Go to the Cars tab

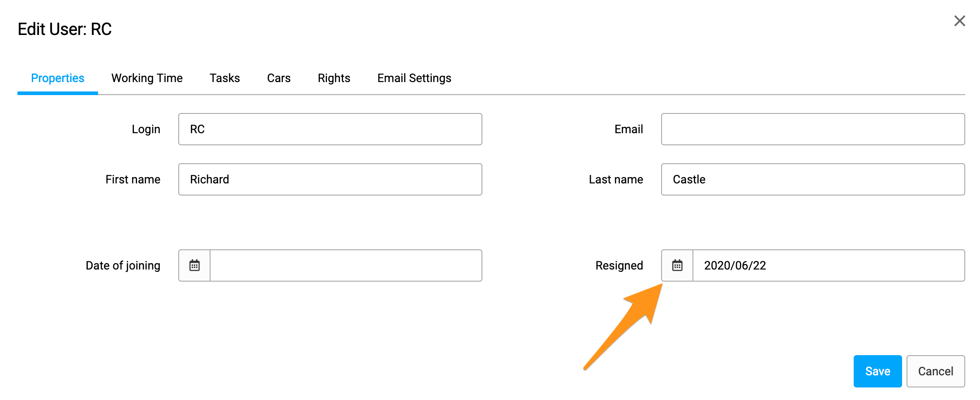tap(279, 78)
